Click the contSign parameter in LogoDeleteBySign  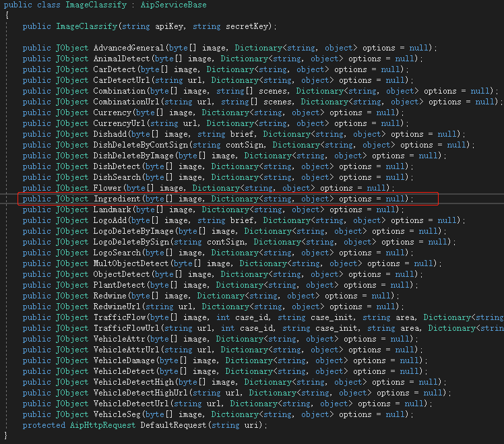click(226, 242)
